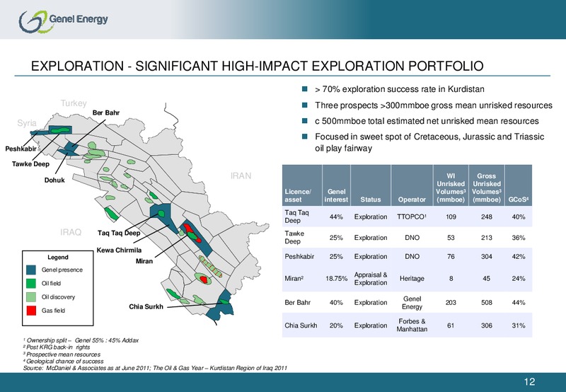Click the Kewa Chirmila map label
The height and width of the screenshot is (392, 566).
coord(119,250)
